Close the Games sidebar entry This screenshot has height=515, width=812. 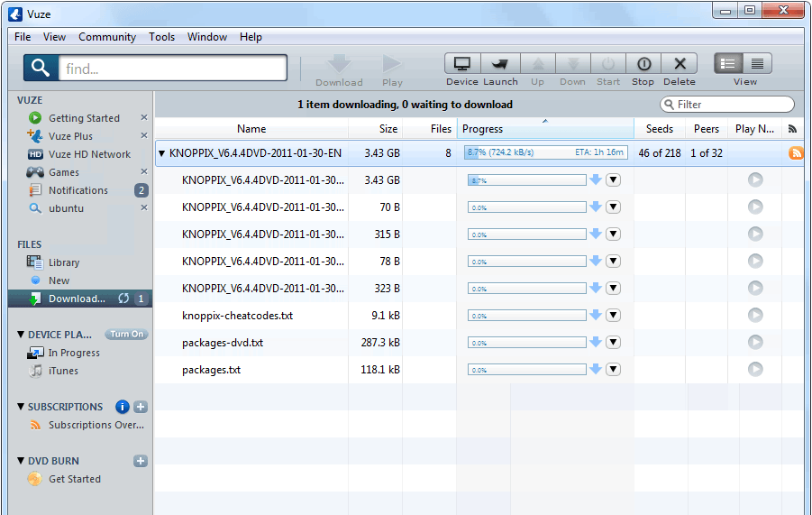144,171
